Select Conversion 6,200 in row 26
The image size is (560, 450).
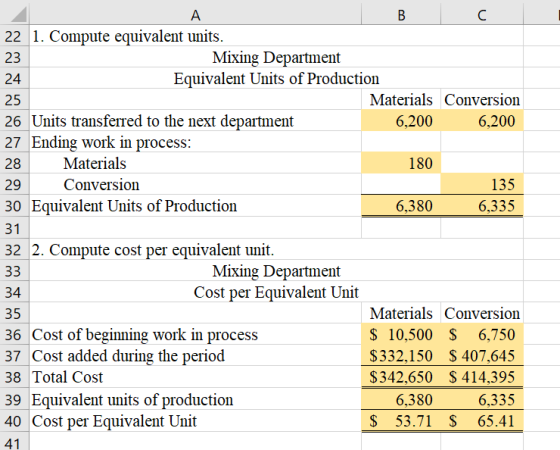coord(482,121)
